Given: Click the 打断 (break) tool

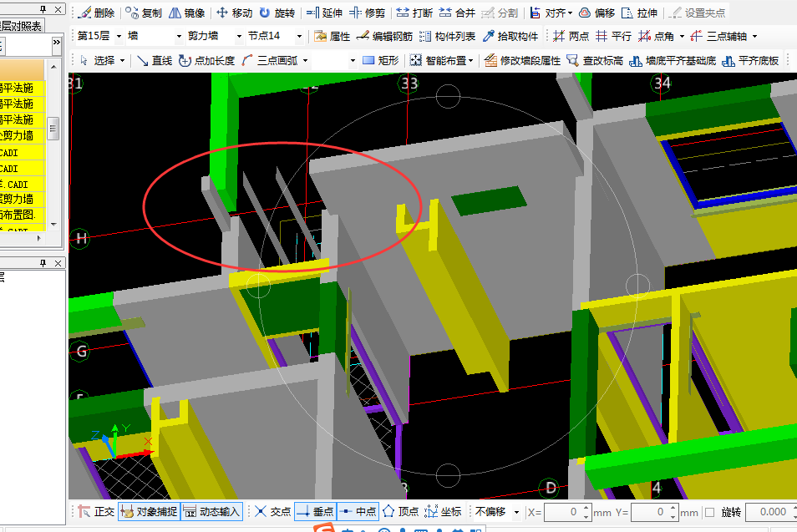Looking at the screenshot, I should coord(414,13).
